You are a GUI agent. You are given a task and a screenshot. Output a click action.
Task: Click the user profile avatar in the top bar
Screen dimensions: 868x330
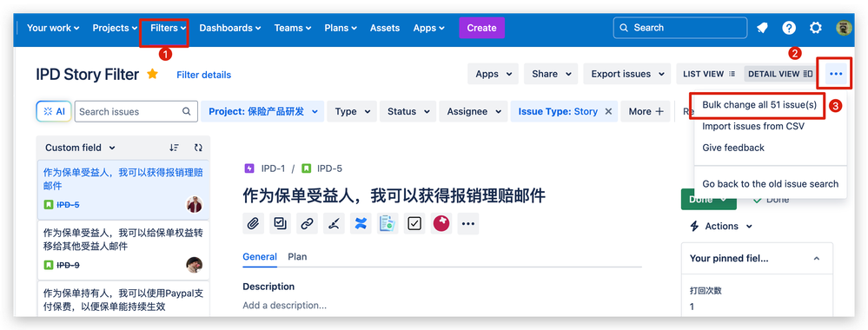click(x=844, y=28)
